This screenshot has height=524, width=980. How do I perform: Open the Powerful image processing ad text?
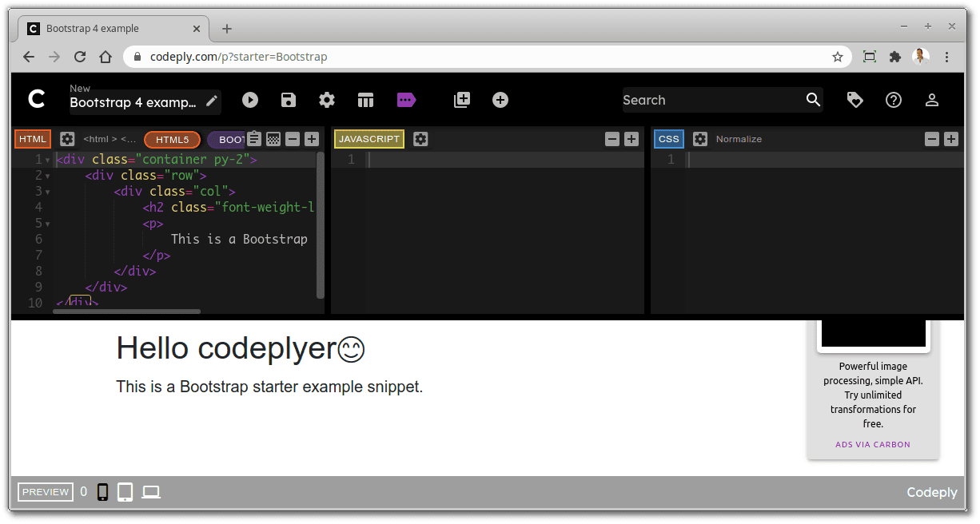[873, 395]
